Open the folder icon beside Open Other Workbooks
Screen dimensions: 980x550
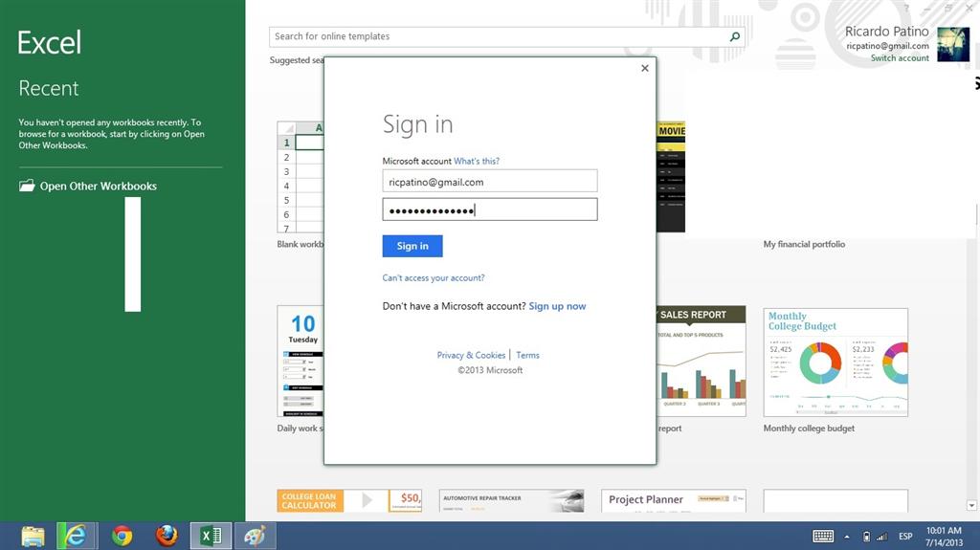click(26, 186)
